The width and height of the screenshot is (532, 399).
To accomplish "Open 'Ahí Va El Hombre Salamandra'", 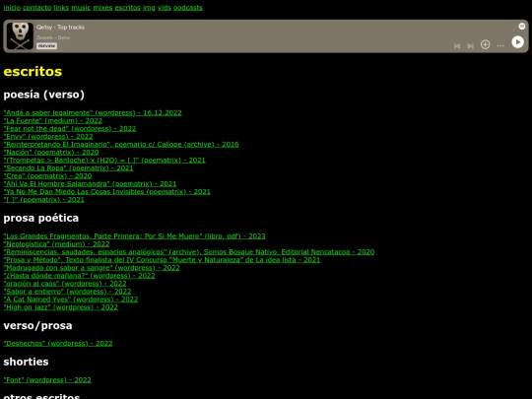I will [x=90, y=184].
